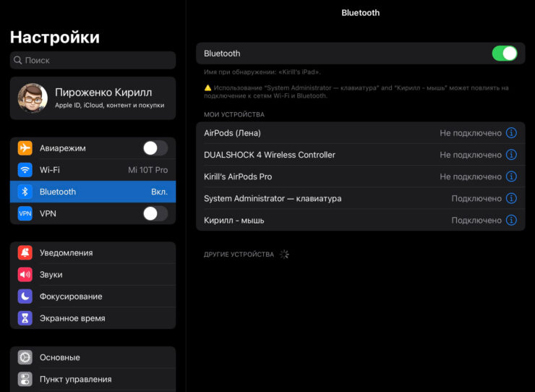Open Основные settings section
The height and width of the screenshot is (392, 535).
(x=93, y=357)
